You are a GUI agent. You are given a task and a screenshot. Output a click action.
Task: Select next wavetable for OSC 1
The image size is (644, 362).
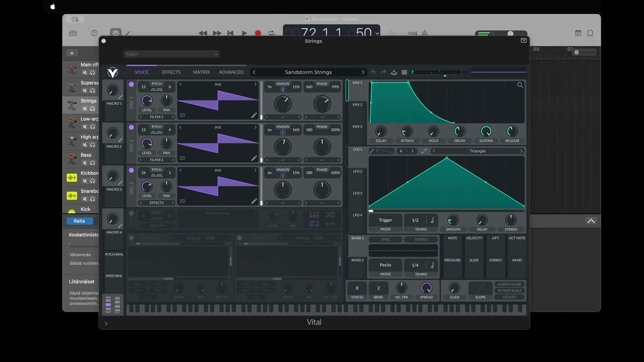point(255,84)
